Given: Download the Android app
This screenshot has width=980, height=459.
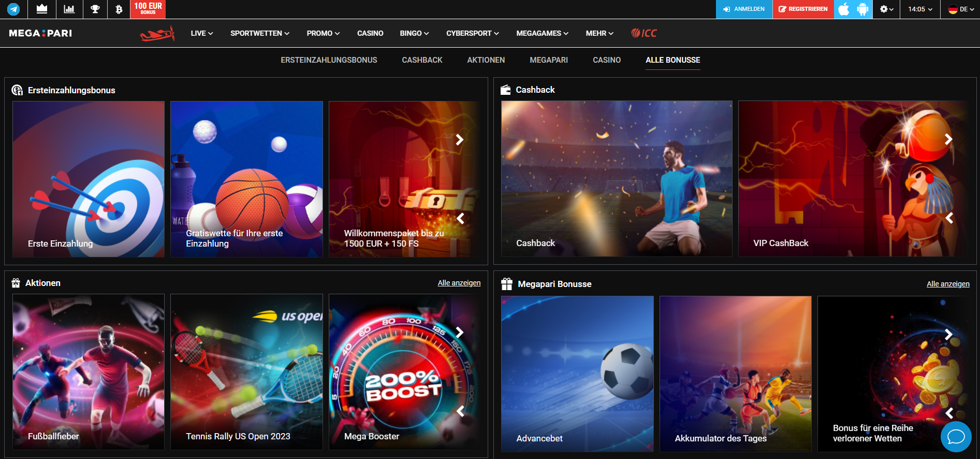Looking at the screenshot, I should point(862,9).
